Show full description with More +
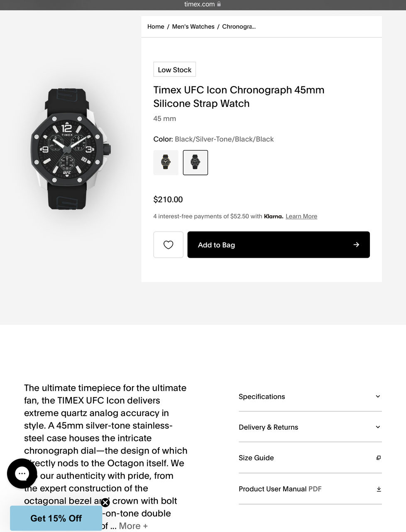 click(x=133, y=526)
